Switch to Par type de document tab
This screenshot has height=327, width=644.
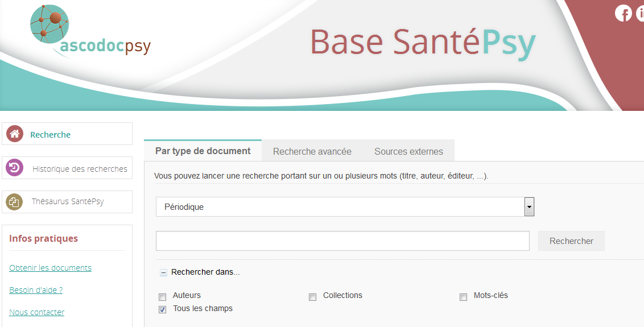(203, 151)
